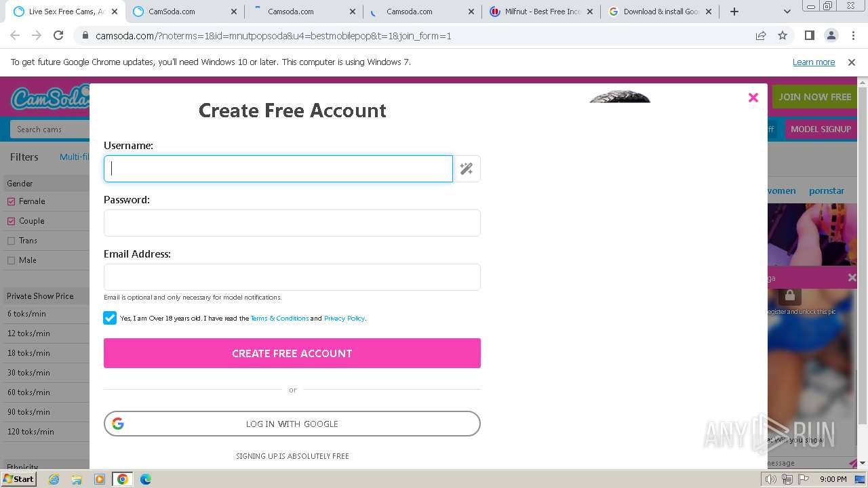Click the volume speaker tray icon
This screenshot has width=868, height=488.
pos(771,479)
